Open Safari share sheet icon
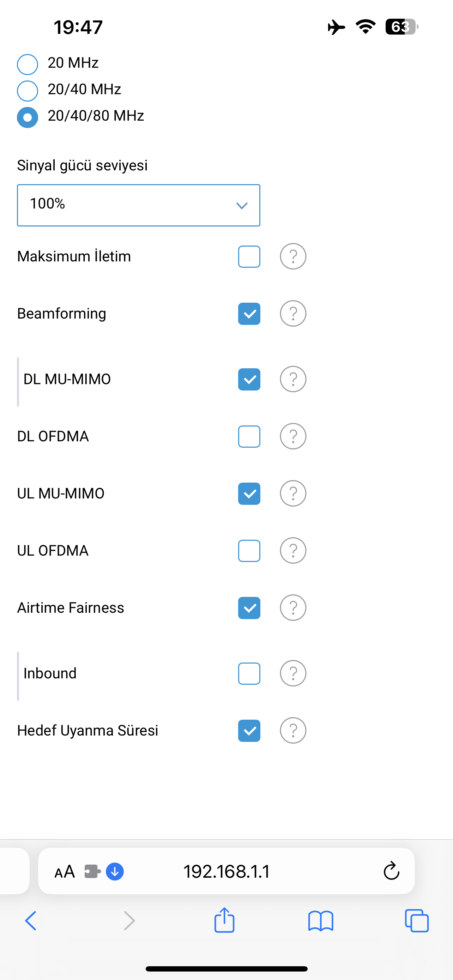This screenshot has width=453, height=980. [x=224, y=920]
